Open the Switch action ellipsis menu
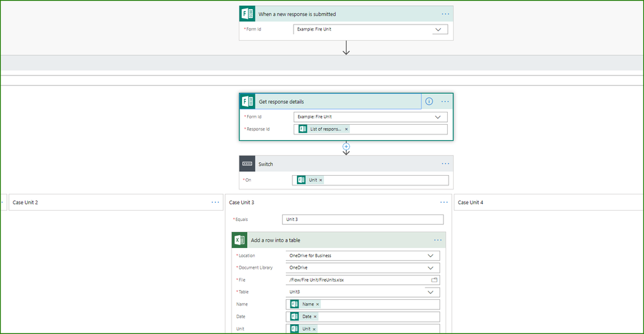This screenshot has height=334, width=644. 446,163
